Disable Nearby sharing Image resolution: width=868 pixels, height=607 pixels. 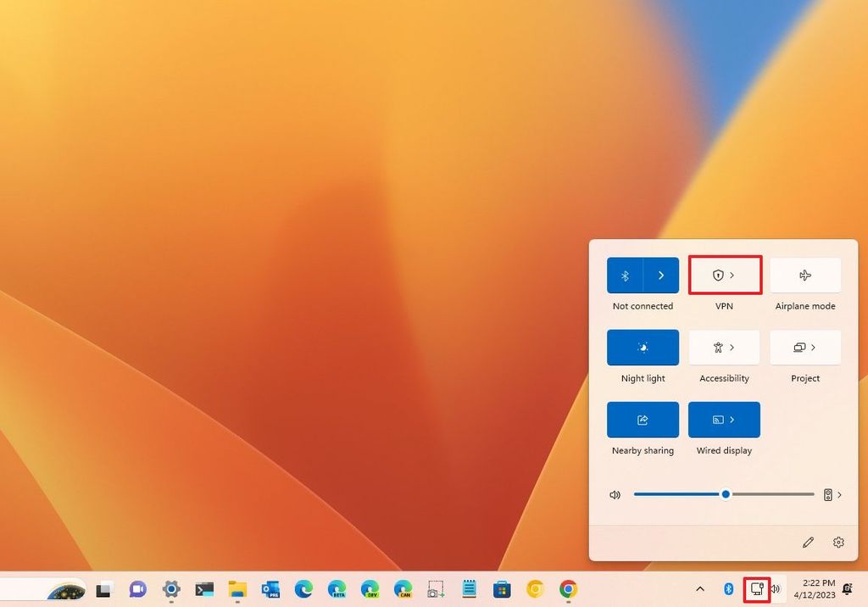pyautogui.click(x=643, y=419)
